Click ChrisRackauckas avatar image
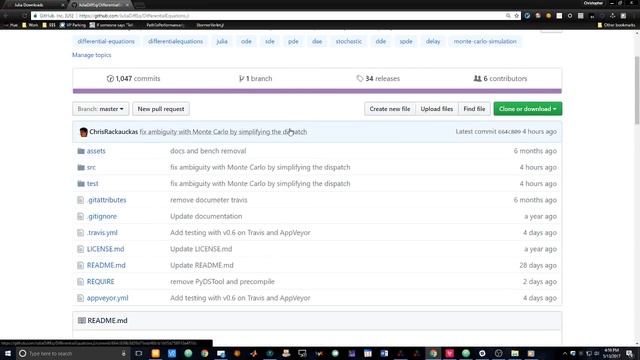Screen dimensions: 640x360 pyautogui.click(x=83, y=132)
